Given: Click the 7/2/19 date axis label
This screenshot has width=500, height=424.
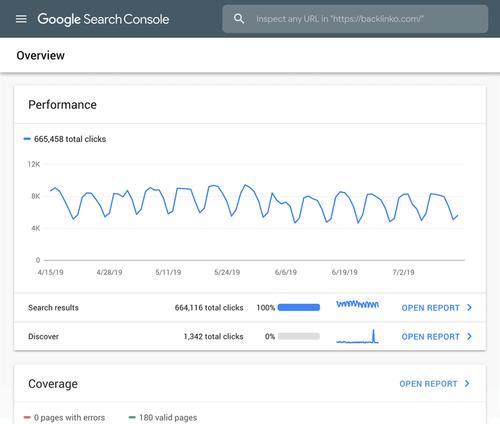Looking at the screenshot, I should point(403,272).
